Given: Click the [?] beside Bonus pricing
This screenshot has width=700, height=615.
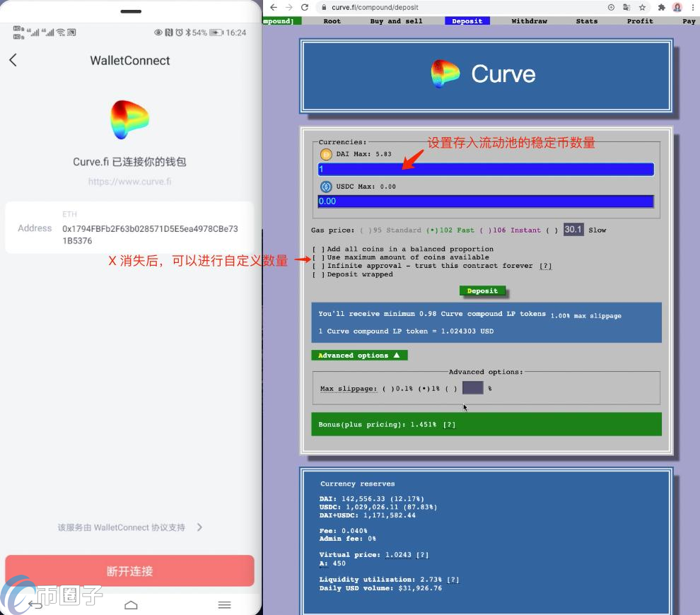Looking at the screenshot, I should 449,424.
